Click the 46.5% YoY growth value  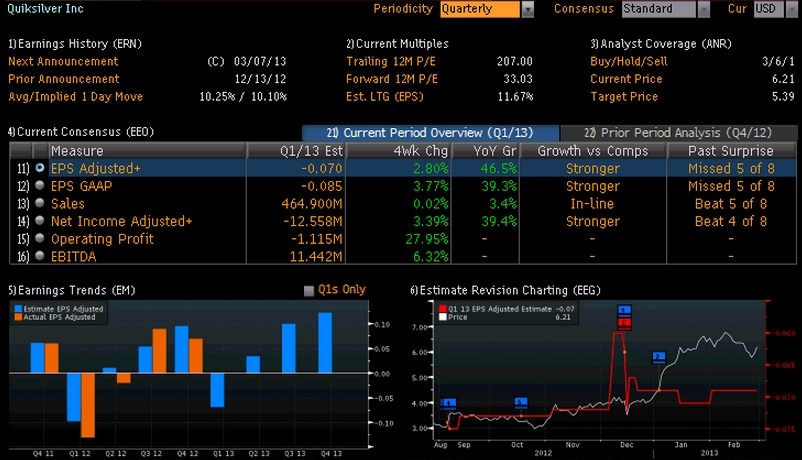tap(499, 168)
